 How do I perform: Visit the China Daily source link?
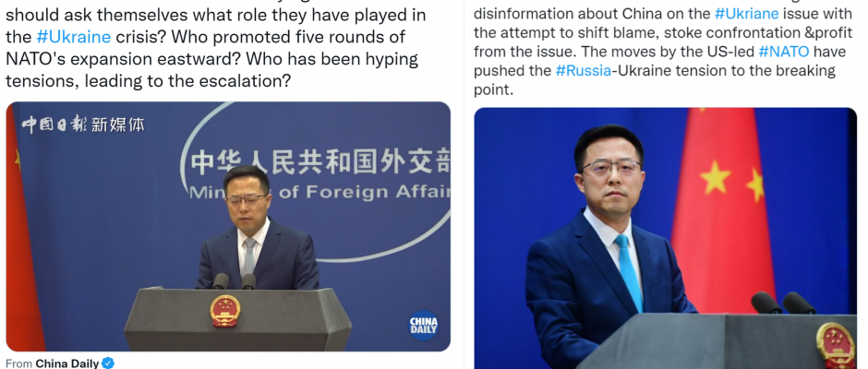(x=67, y=363)
